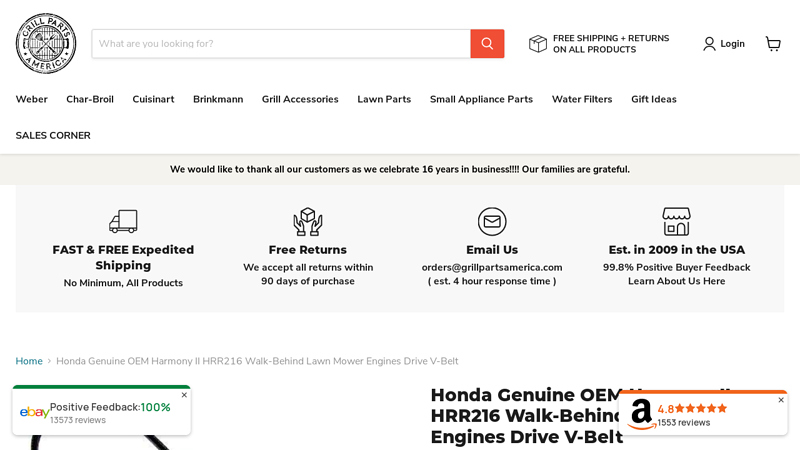Click the 16 years in business announcement

400,169
